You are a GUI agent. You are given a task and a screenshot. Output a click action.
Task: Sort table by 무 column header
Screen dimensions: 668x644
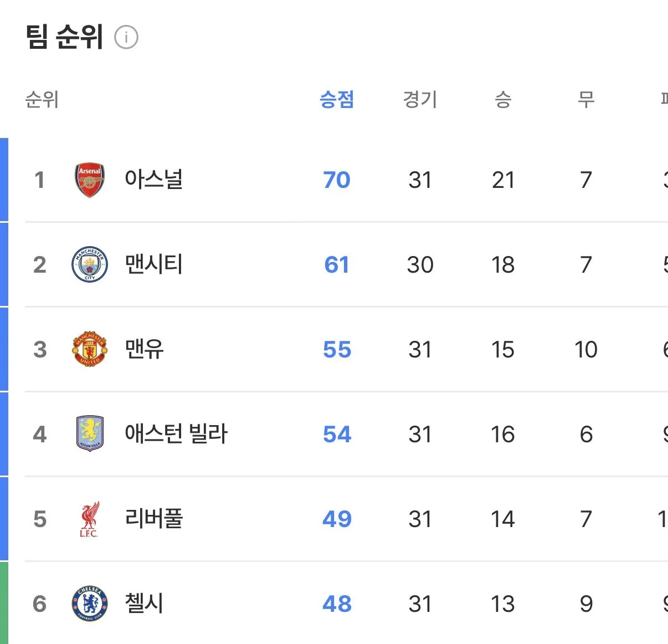[x=586, y=100]
